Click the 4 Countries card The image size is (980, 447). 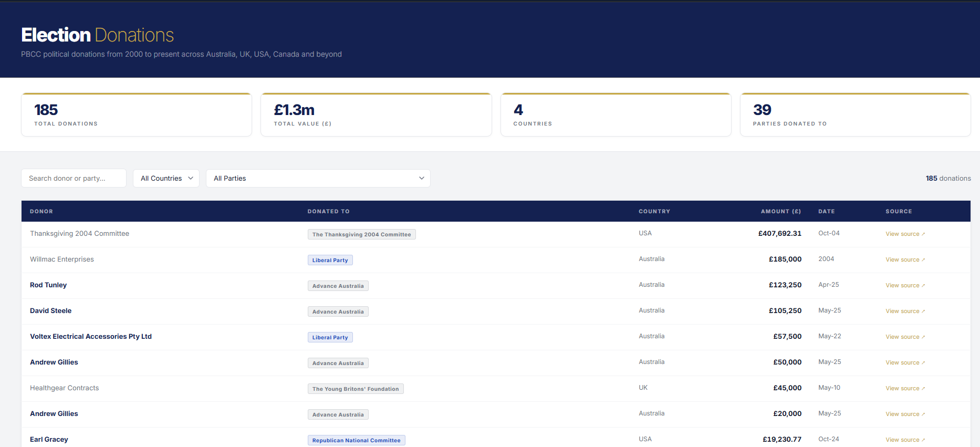[616, 115]
